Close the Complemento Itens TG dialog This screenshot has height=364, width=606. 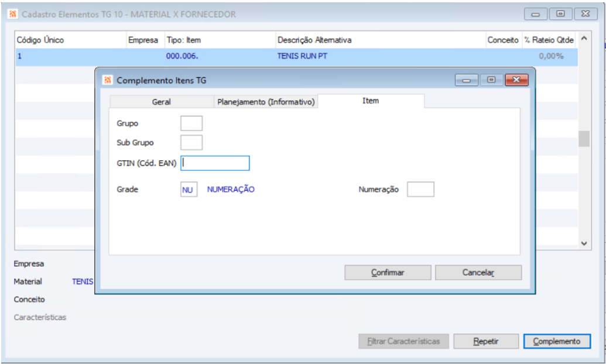point(516,80)
